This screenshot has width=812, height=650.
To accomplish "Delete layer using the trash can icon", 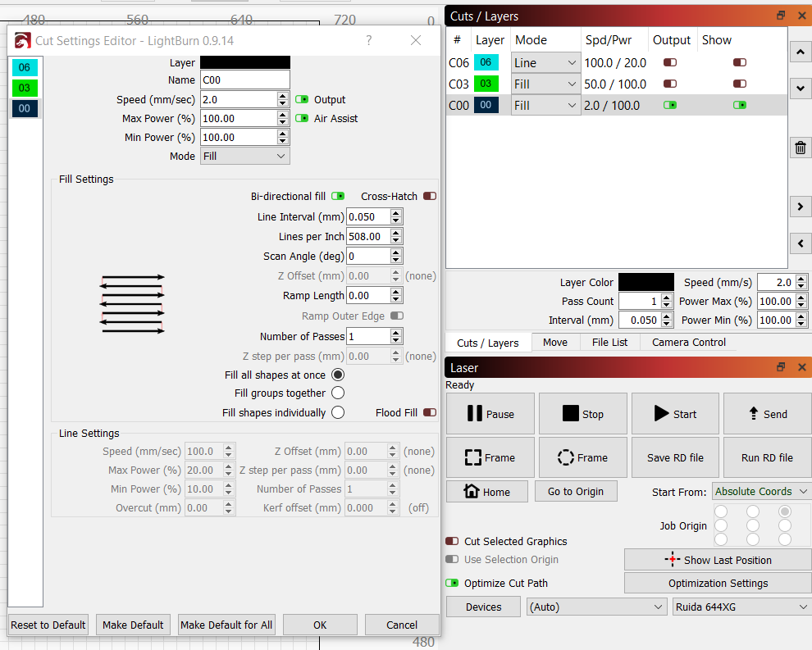I will [800, 148].
